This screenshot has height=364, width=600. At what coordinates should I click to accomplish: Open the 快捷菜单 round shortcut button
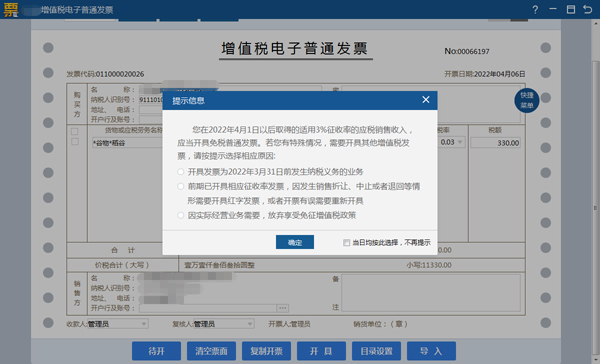[527, 100]
